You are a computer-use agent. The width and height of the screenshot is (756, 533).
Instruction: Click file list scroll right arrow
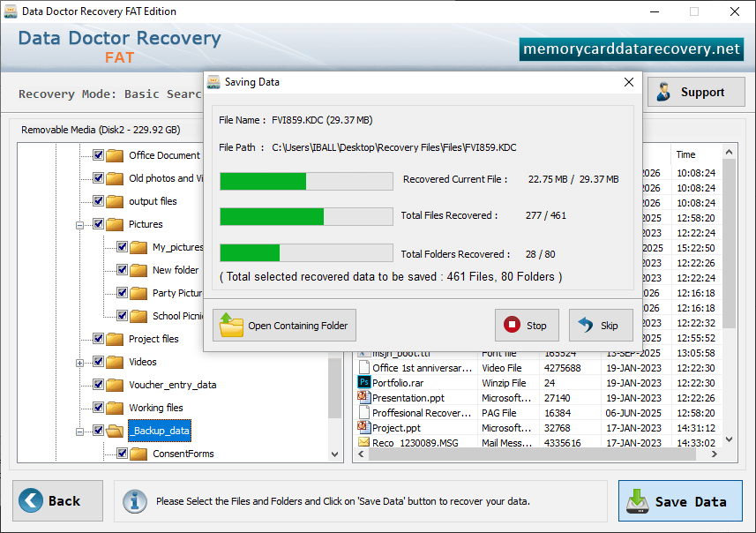[714, 454]
